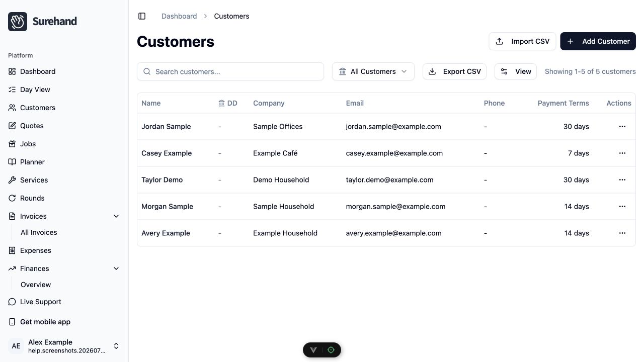Click the search magnifier icon

147,71
